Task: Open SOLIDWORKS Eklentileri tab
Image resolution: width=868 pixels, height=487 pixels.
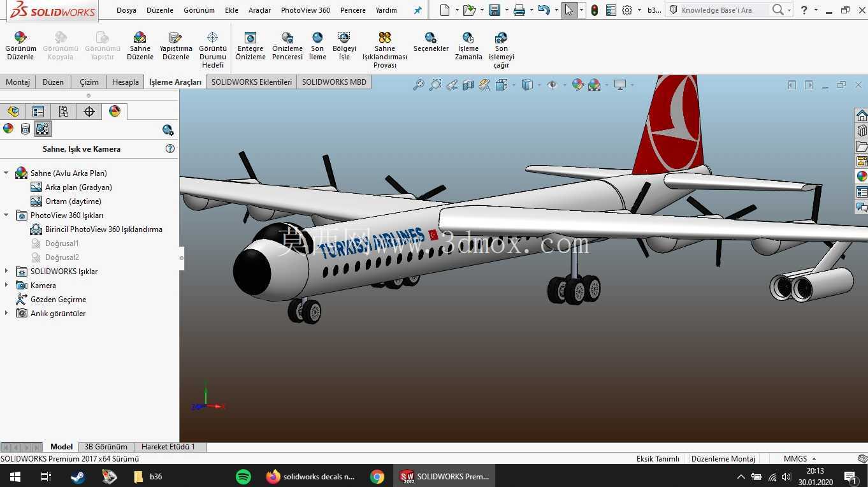Action: pos(252,82)
